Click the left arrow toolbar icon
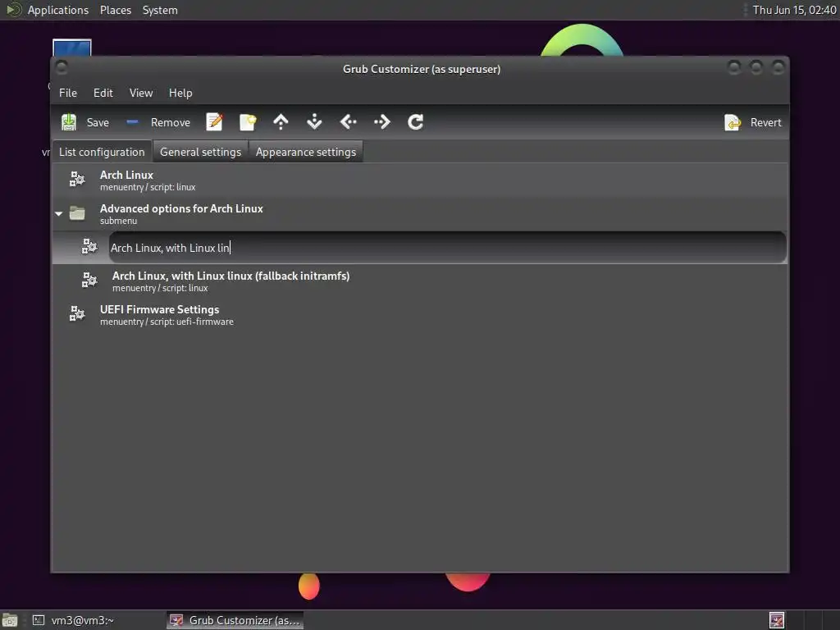Image resolution: width=840 pixels, height=630 pixels. pyautogui.click(x=348, y=122)
